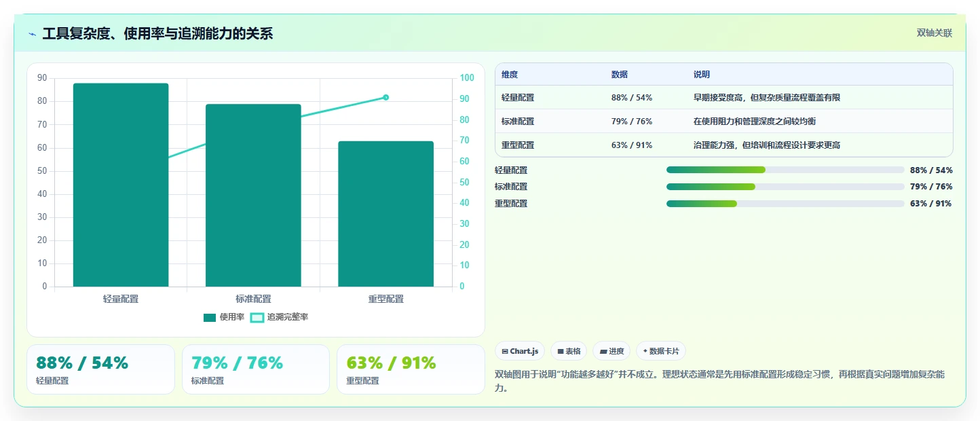Viewport: 980px width, 421px height.
Task: Select the Chart.js tag
Action: [x=520, y=351]
